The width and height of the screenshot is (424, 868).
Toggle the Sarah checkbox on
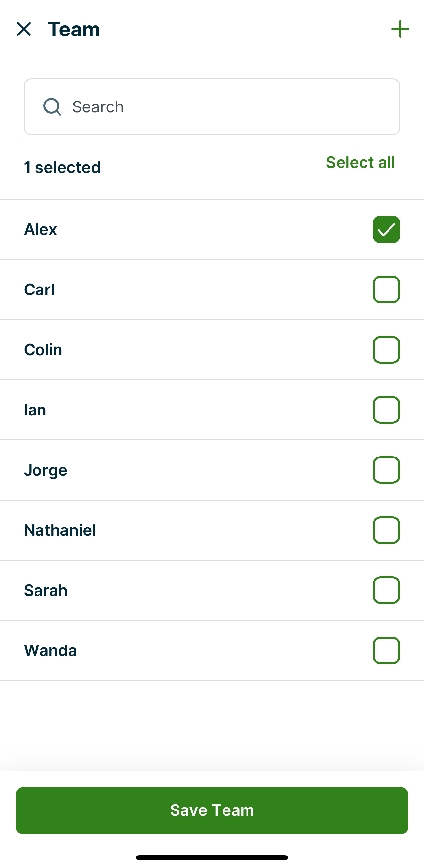pos(386,590)
